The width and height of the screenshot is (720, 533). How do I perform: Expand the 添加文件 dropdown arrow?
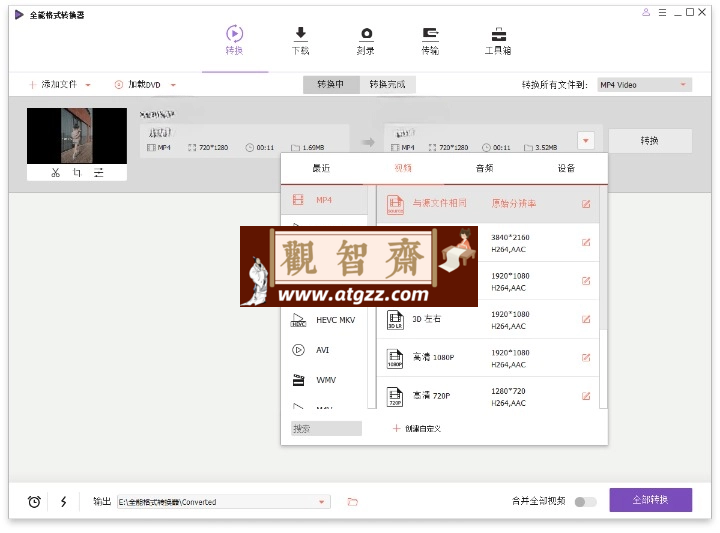tap(88, 85)
